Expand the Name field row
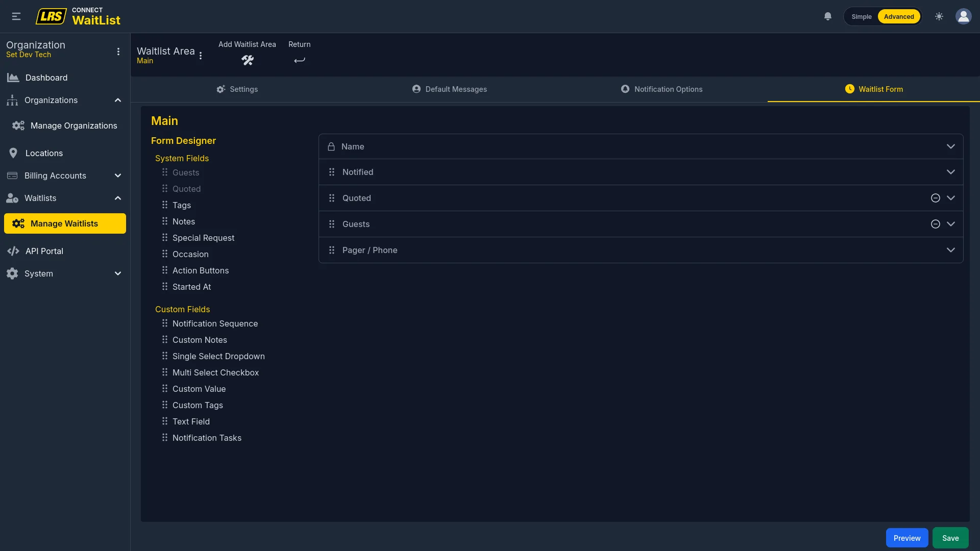980x551 pixels. click(951, 146)
